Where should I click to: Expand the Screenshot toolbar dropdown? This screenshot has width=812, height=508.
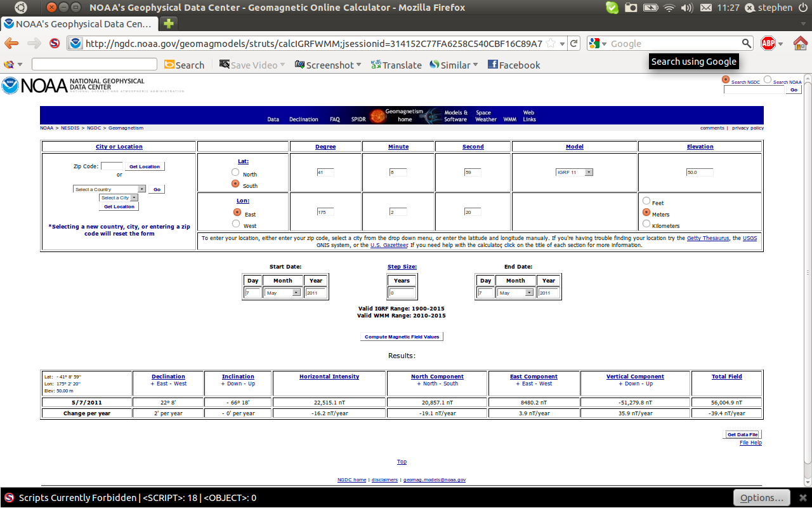click(358, 65)
